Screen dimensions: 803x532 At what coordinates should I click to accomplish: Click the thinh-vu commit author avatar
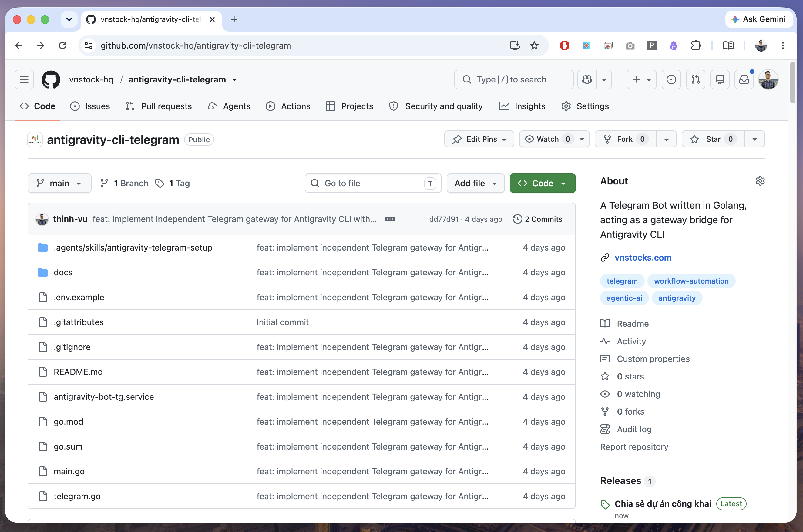pyautogui.click(x=42, y=219)
